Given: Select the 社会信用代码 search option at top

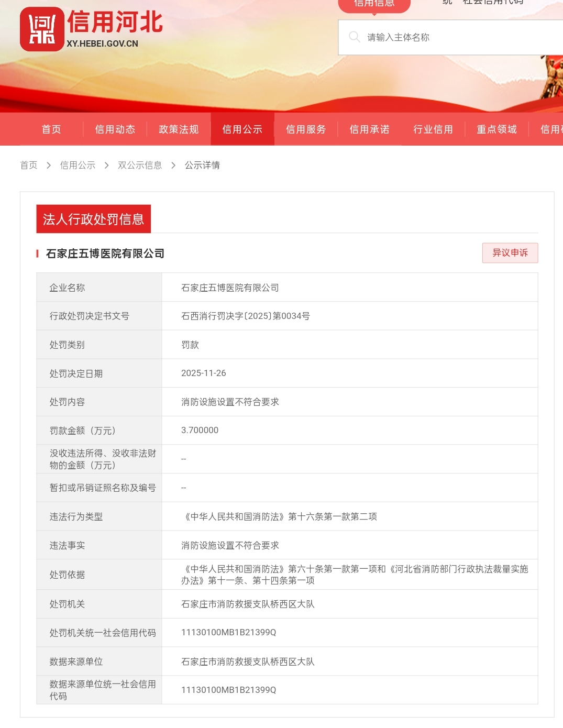Looking at the screenshot, I should 493,3.
